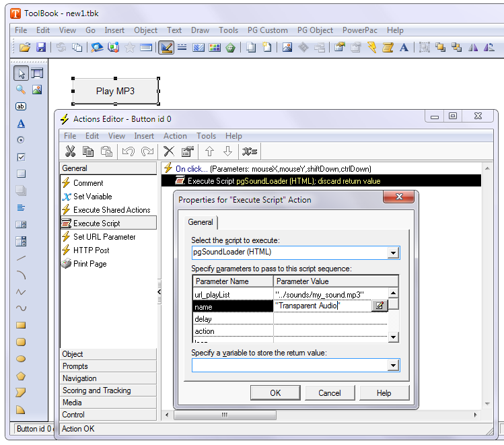Select the magnifier zoom tool in palette
The image size is (504, 445).
(21, 90)
